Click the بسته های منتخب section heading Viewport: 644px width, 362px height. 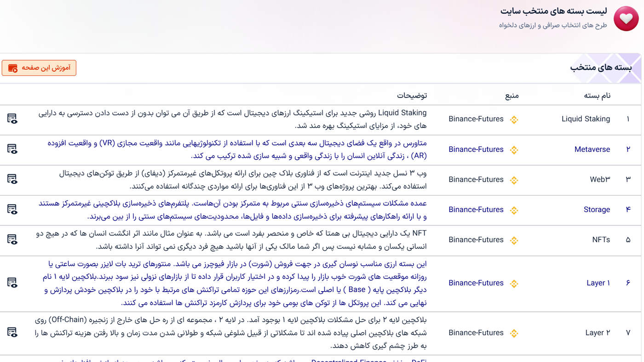(601, 68)
